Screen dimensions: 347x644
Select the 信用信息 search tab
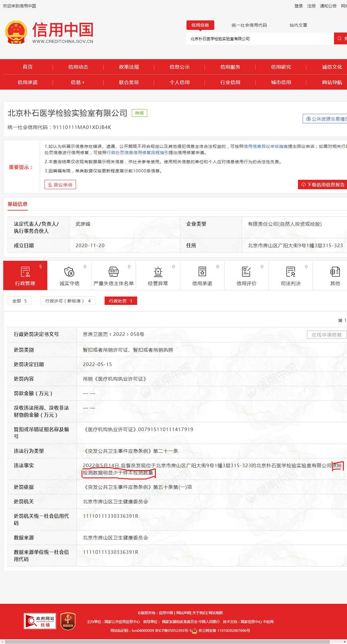[x=200, y=25]
